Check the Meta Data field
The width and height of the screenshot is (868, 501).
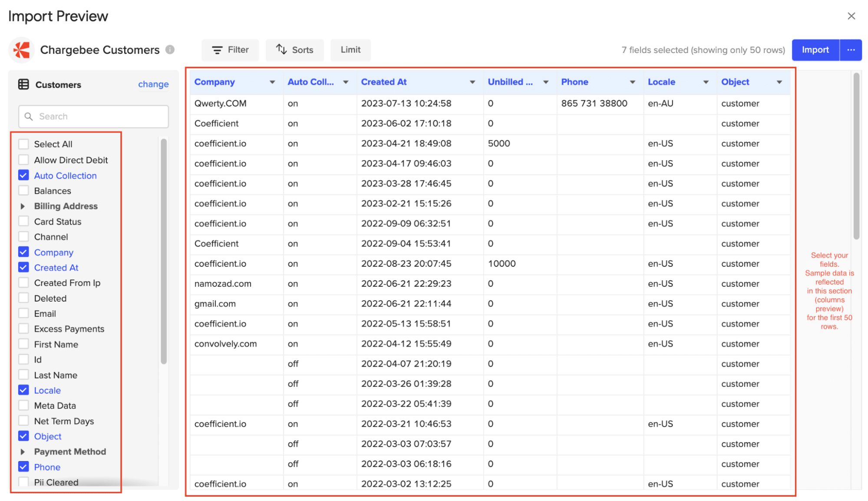tap(23, 405)
